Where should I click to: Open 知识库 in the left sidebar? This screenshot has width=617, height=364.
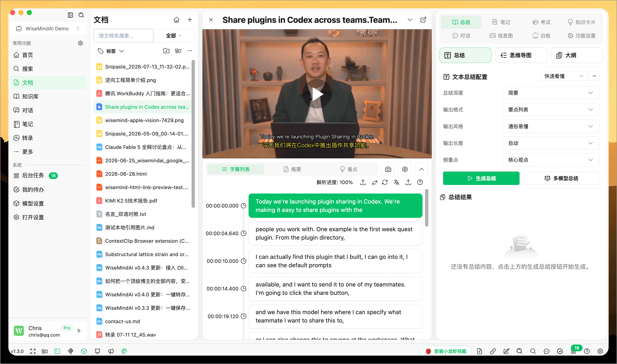click(x=48, y=96)
